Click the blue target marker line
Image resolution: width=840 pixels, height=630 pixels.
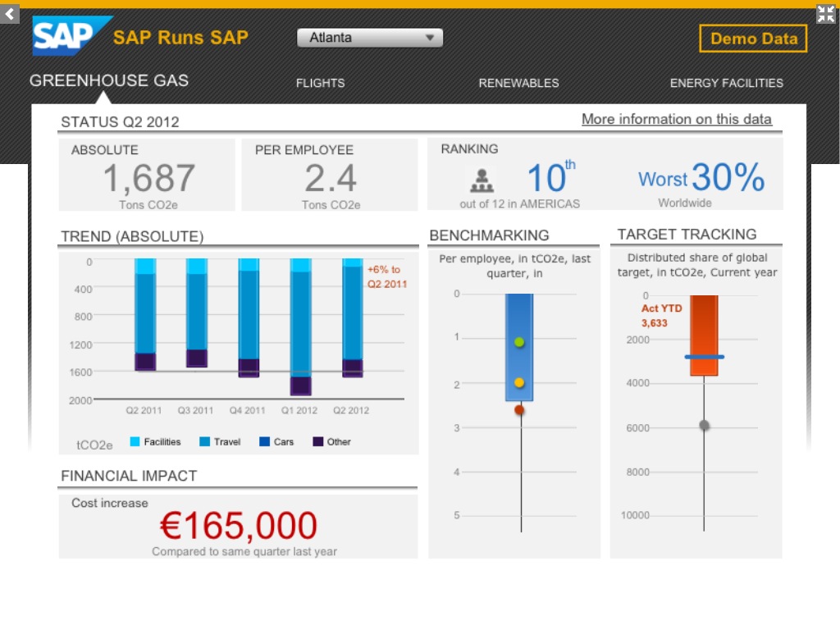click(x=705, y=357)
